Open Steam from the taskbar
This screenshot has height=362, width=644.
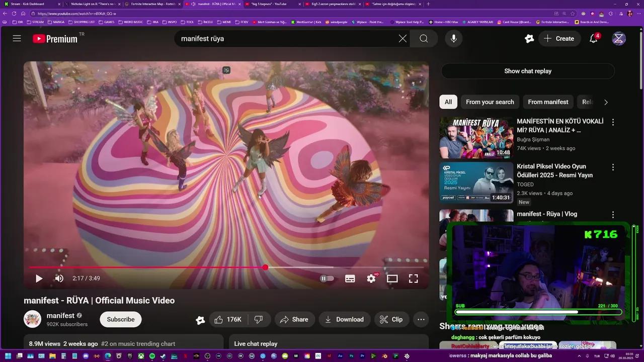tap(163, 356)
